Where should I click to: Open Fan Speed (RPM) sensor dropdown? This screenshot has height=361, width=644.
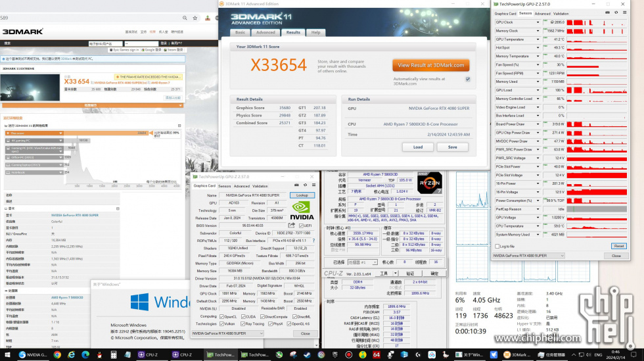(x=538, y=73)
